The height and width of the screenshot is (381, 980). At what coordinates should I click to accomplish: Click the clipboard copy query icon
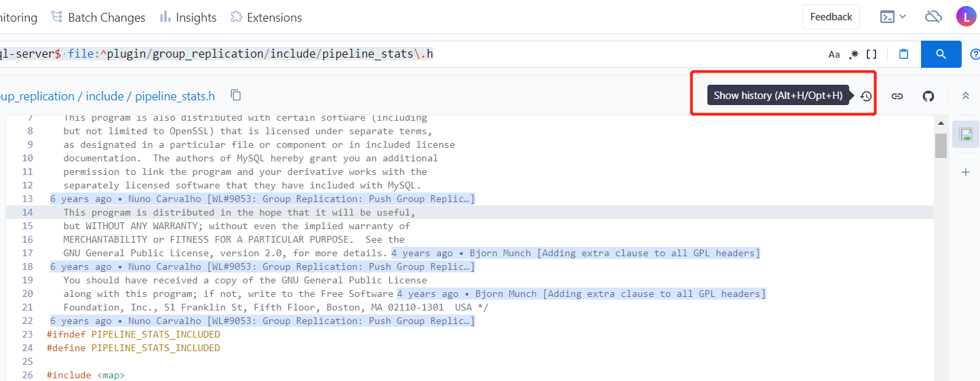point(903,54)
